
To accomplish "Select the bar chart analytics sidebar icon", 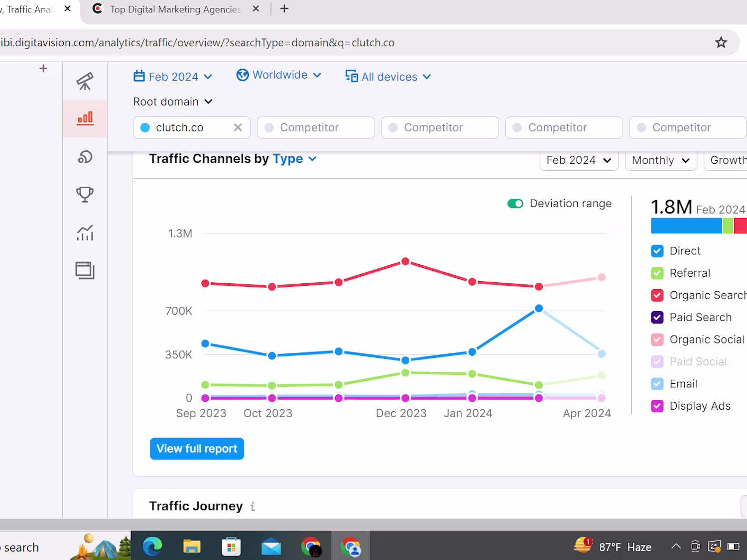I will [85, 118].
